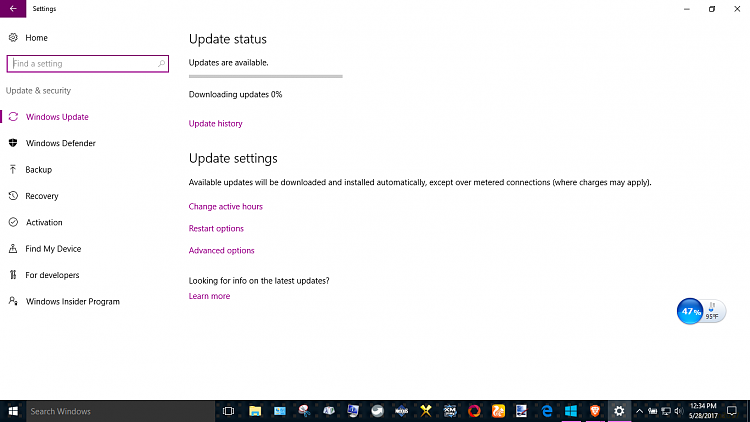This screenshot has height=422, width=750.
Task: Click the 'Downloading updates 0%' text
Action: [x=235, y=94]
